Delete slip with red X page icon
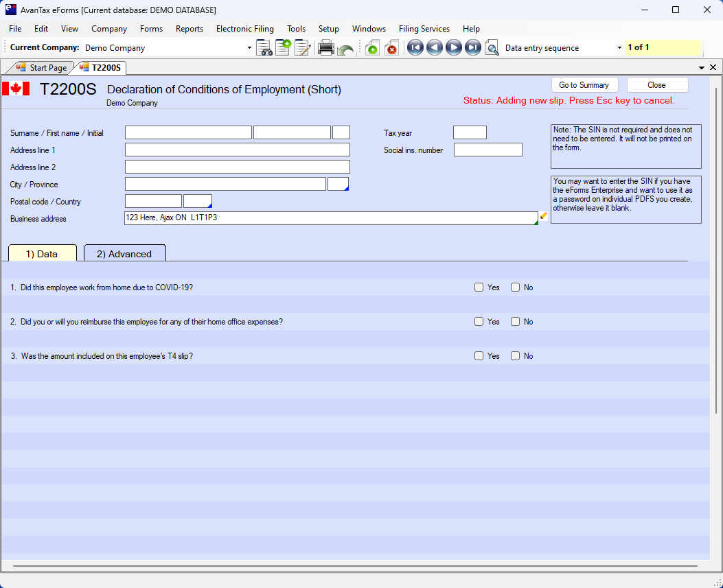 click(391, 47)
